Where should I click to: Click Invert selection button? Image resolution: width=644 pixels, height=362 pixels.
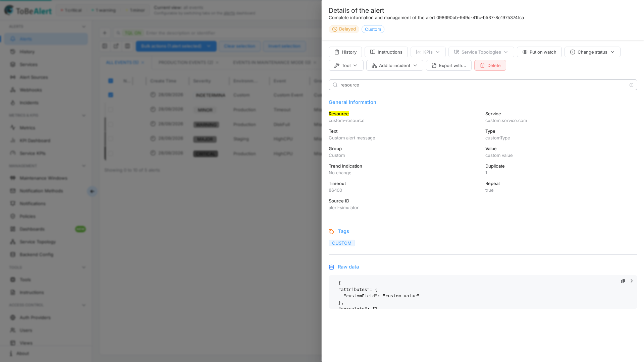284,46
